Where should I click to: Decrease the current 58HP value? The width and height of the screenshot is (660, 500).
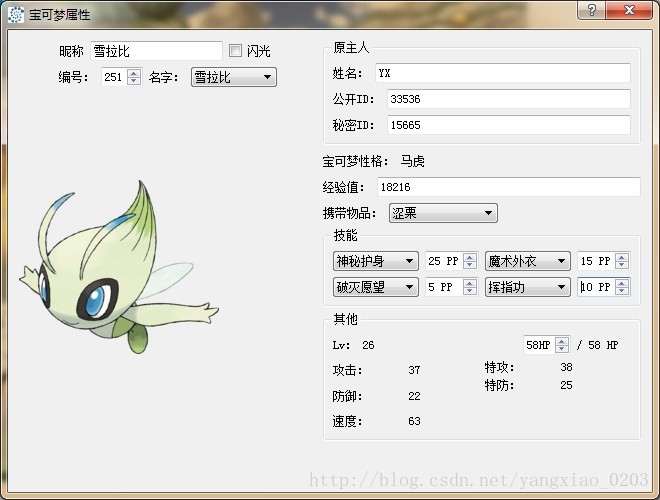click(562, 349)
